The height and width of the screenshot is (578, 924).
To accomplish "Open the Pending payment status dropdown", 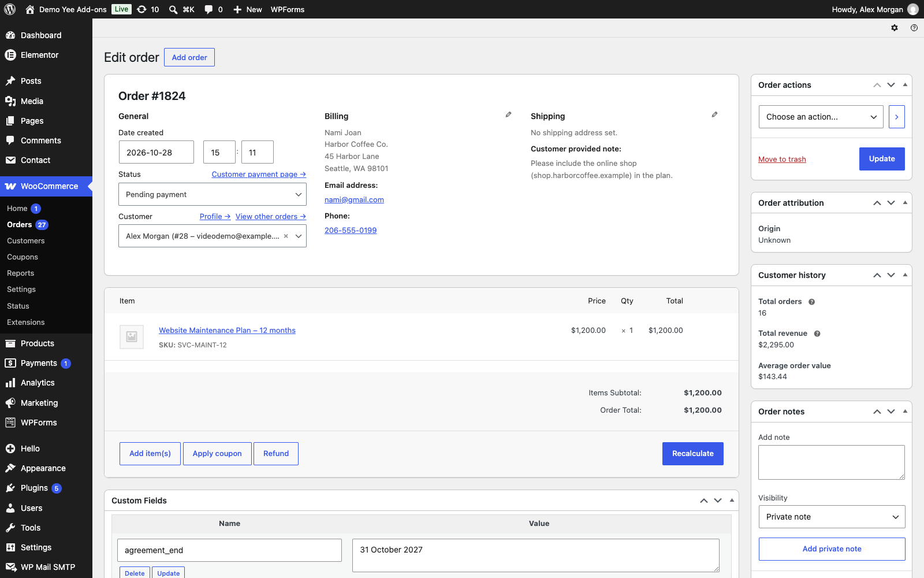I will coord(213,194).
